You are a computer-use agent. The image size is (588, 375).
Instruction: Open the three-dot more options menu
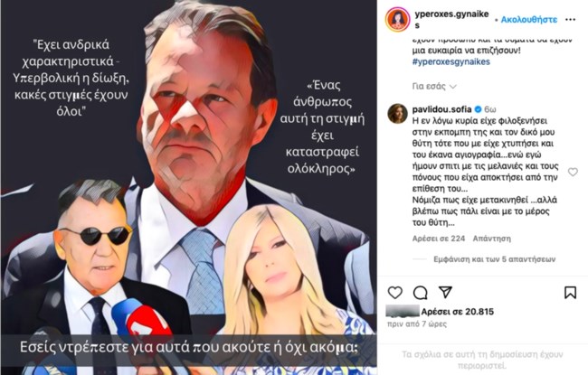[x=571, y=20]
